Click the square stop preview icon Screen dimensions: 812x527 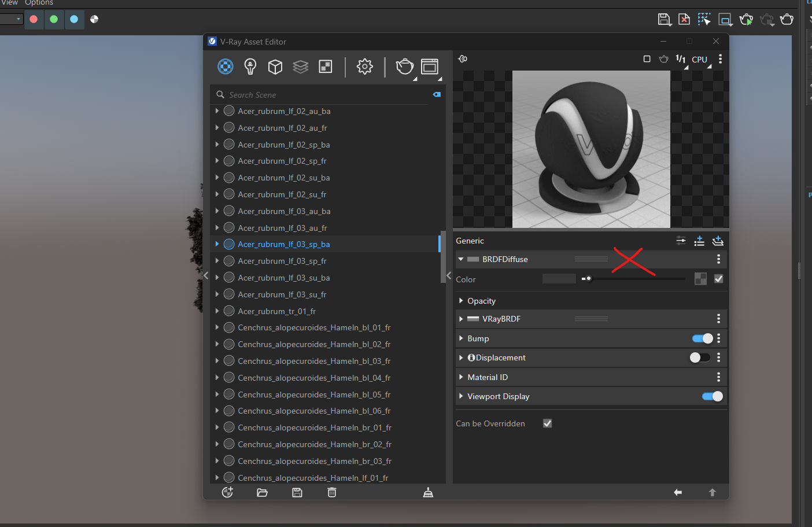coord(647,59)
